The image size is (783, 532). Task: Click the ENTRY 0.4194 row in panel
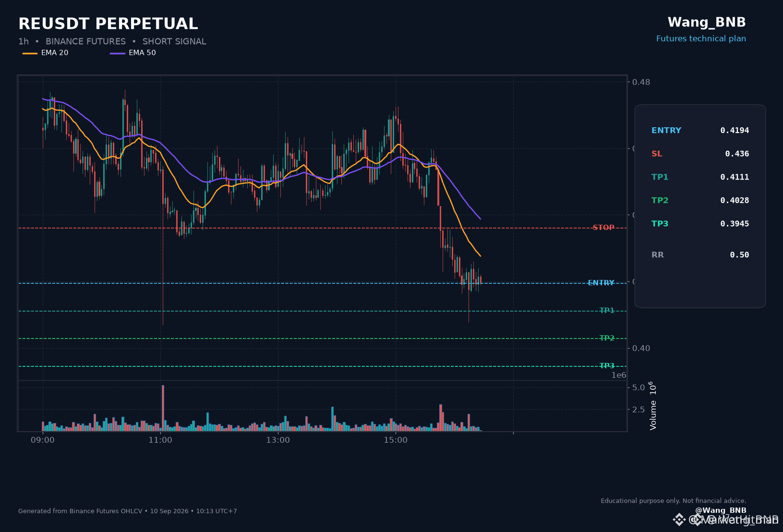[x=700, y=131]
